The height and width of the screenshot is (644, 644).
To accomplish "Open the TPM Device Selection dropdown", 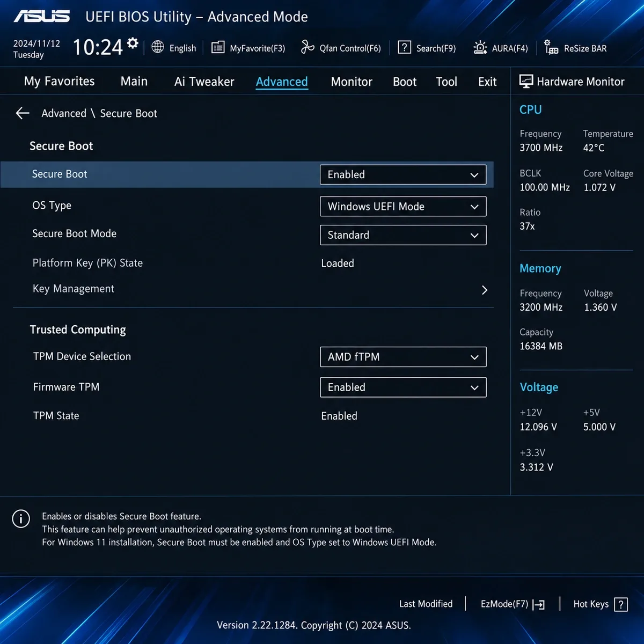I will pyautogui.click(x=403, y=357).
